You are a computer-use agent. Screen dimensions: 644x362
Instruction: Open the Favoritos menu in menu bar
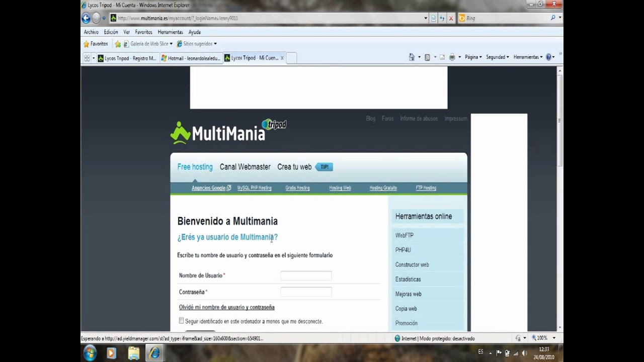coord(143,32)
